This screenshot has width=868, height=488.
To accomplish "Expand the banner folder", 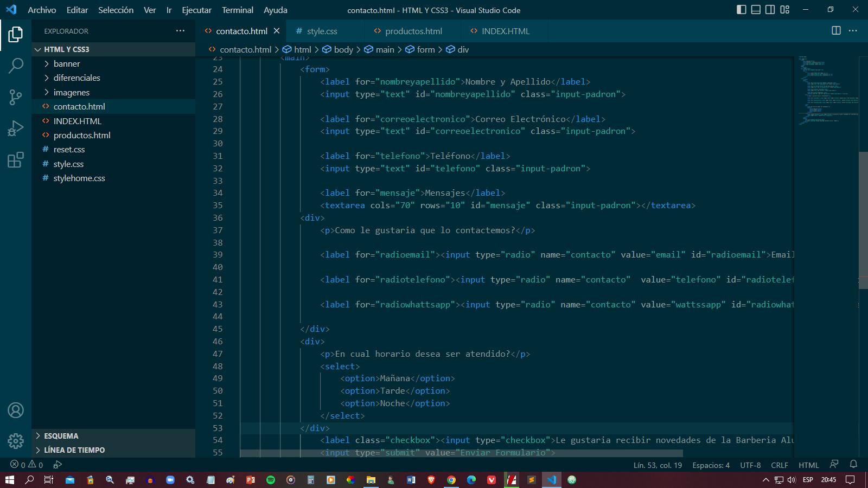I will coord(113,63).
